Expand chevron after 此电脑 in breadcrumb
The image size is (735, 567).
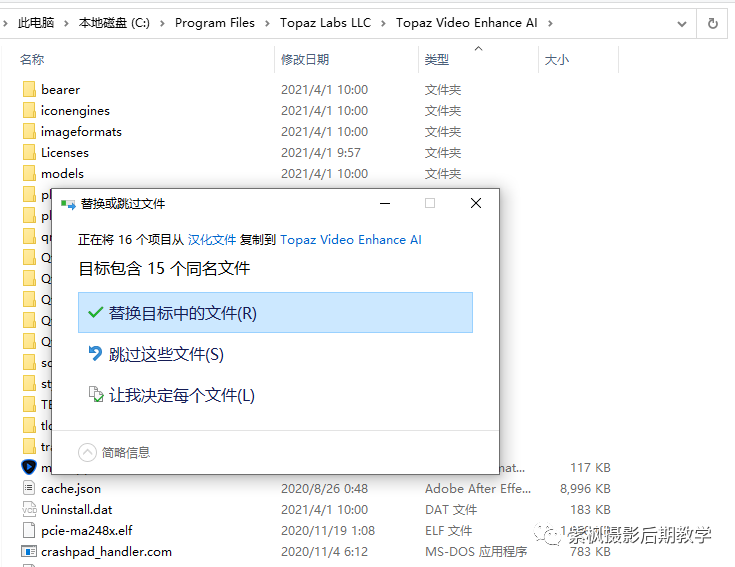(x=66, y=23)
